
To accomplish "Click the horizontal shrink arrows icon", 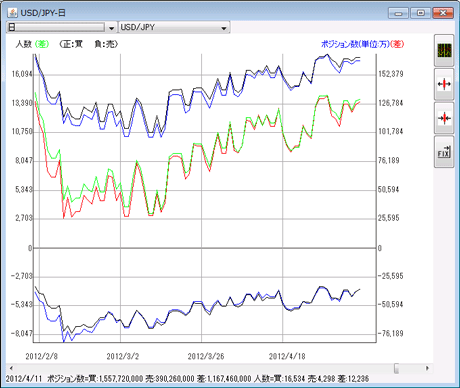I will [x=444, y=118].
